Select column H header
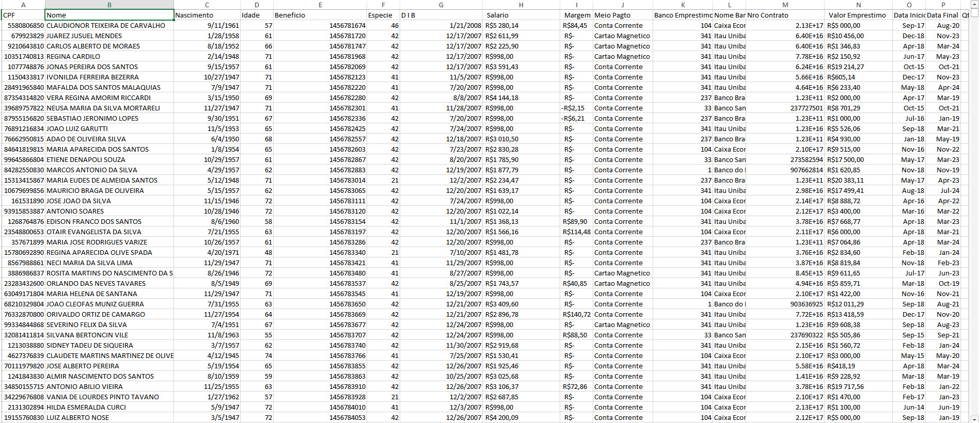980x423 pixels. pyautogui.click(x=521, y=5)
